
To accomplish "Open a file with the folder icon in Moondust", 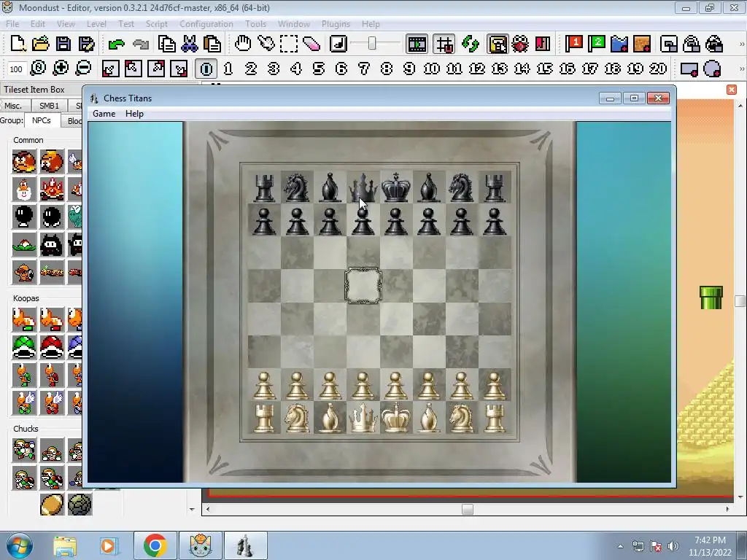I will coord(41,44).
